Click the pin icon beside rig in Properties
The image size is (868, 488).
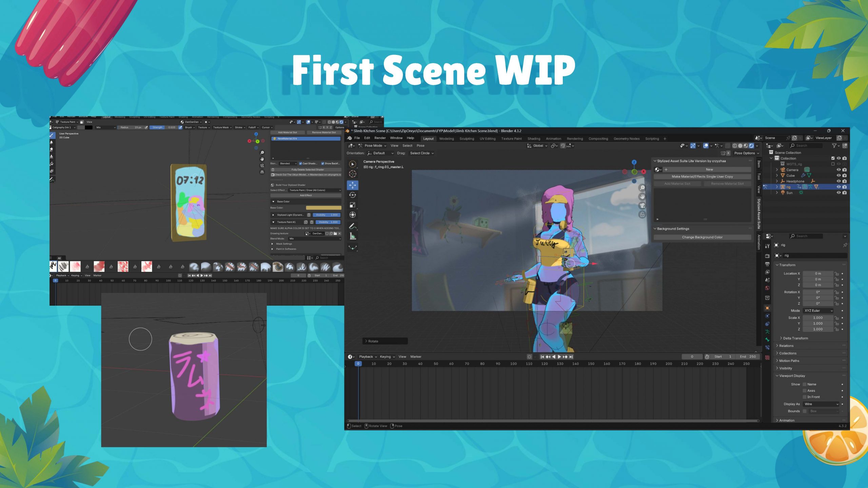[845, 245]
